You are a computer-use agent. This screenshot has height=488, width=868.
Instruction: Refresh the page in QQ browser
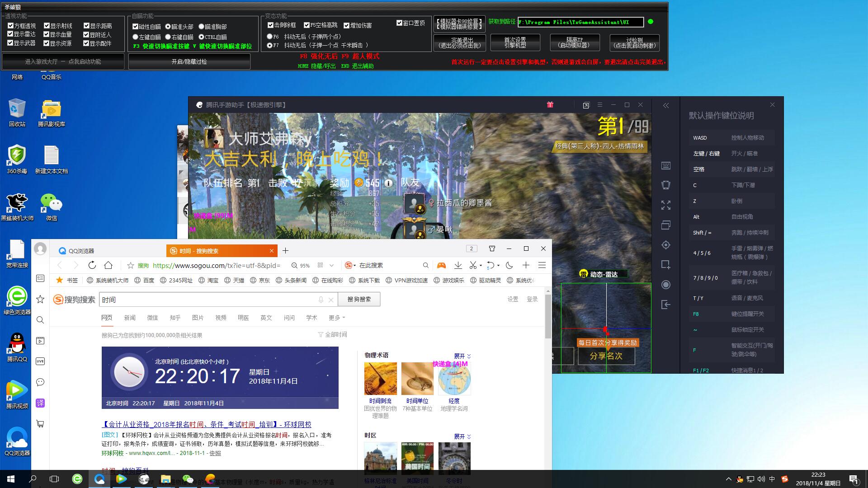92,265
